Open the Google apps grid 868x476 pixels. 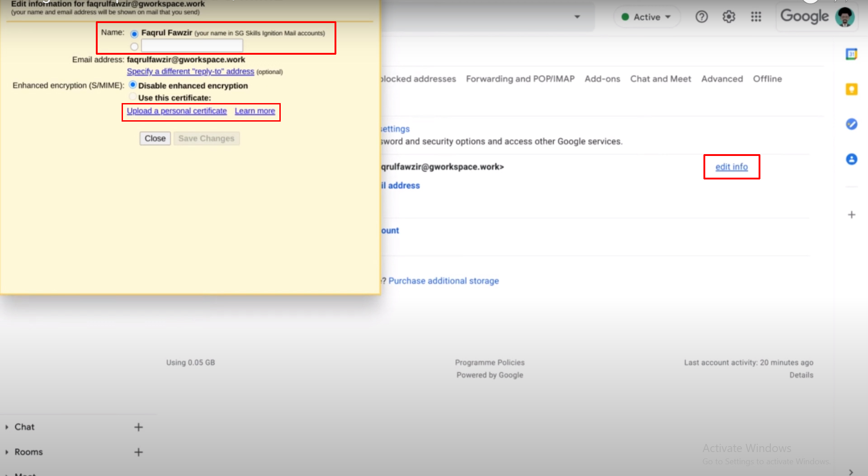(x=756, y=17)
